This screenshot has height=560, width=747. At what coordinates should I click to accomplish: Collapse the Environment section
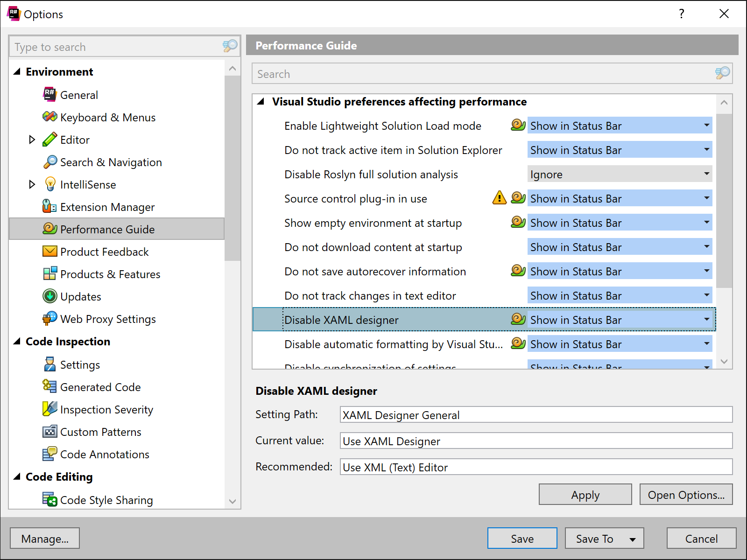point(17,71)
